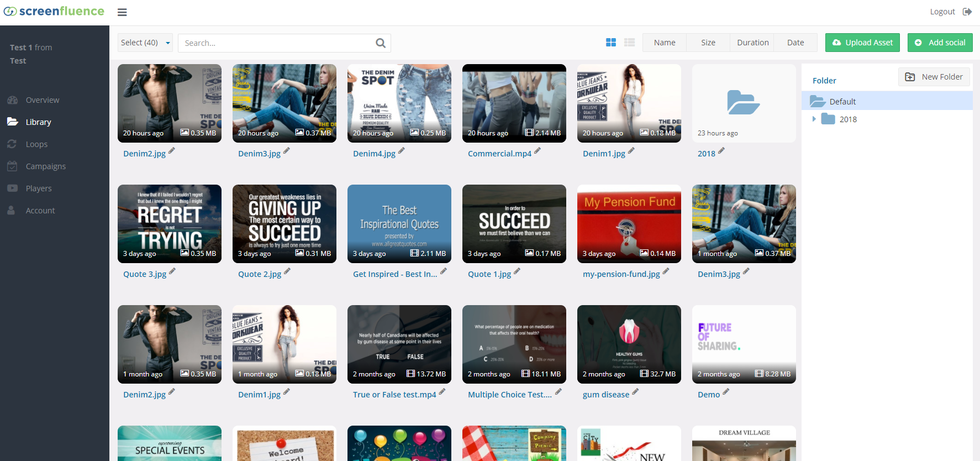Viewport: 980px width, 461px height.
Task: Click the Upload Asset button
Action: point(862,43)
